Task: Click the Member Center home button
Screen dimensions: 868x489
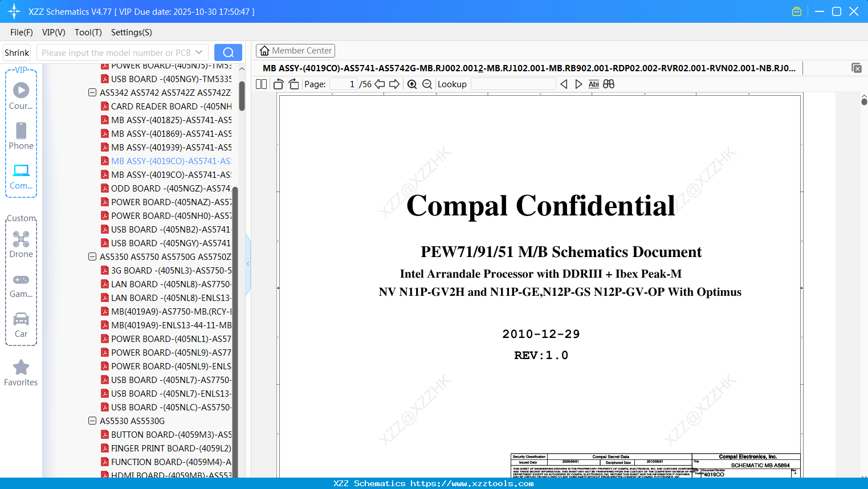Action: click(295, 51)
